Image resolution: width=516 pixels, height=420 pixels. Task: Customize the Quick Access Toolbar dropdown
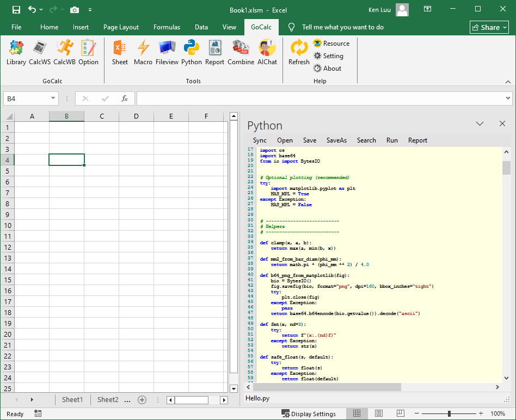point(90,10)
